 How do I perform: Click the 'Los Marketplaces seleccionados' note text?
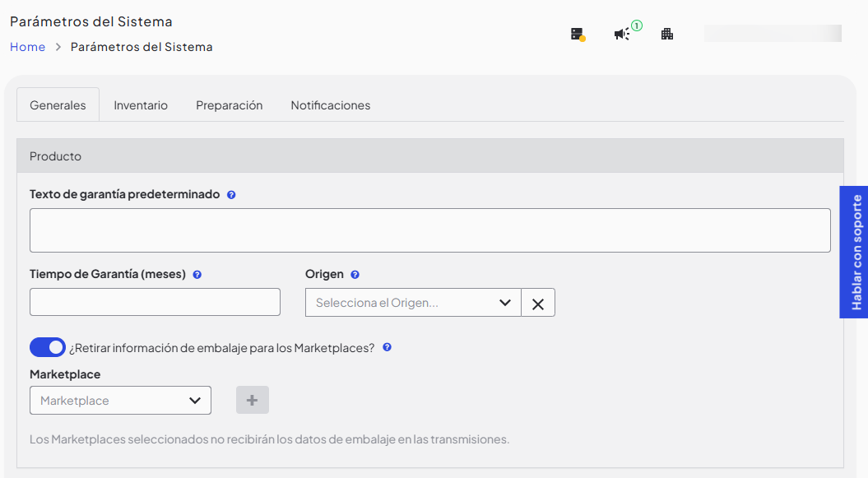(x=270, y=439)
